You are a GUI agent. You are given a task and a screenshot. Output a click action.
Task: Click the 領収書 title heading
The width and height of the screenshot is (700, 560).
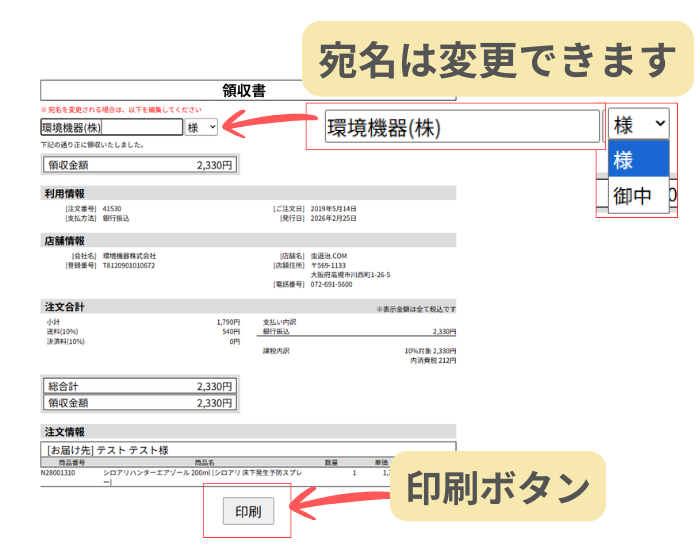click(244, 91)
